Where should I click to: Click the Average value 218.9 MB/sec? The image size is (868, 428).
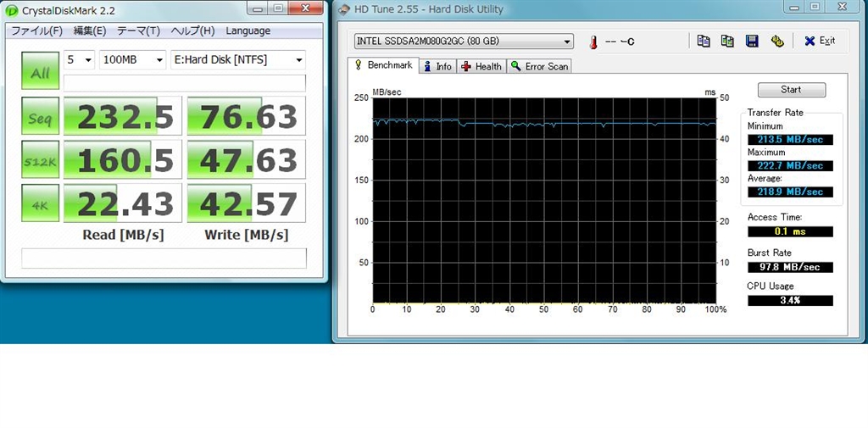tap(790, 192)
